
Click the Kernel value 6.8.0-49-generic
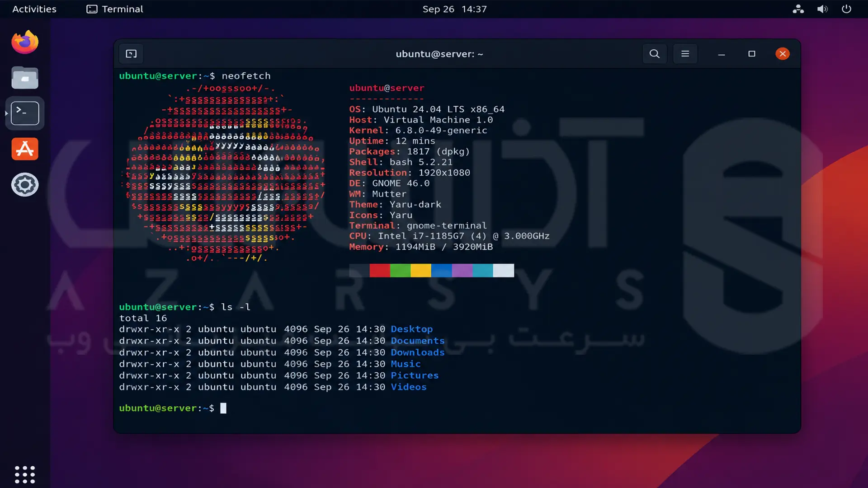[x=441, y=131]
